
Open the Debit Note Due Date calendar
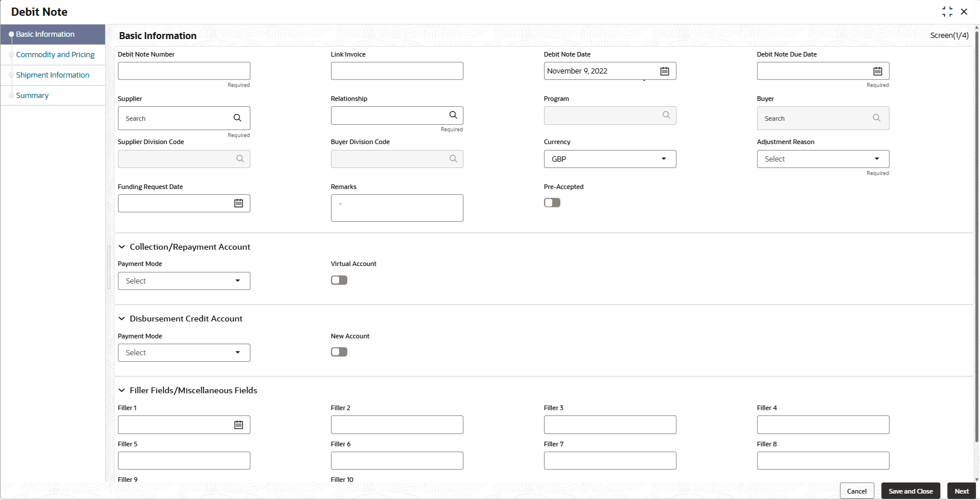[x=877, y=71]
